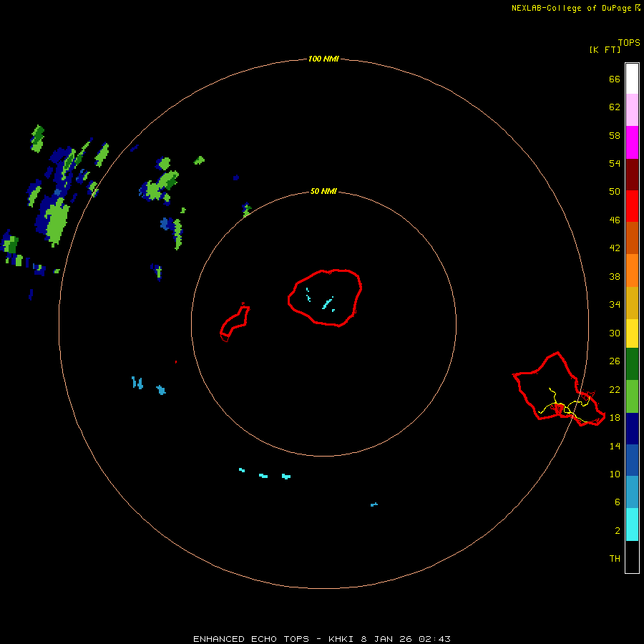The image size is (644, 644).
Task: Click the legend value 50
Action: (x=615, y=191)
